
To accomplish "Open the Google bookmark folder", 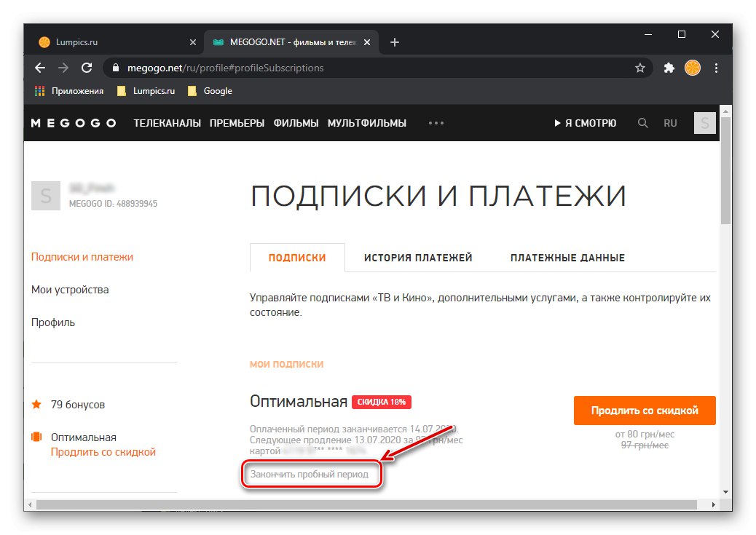I will click(x=210, y=91).
